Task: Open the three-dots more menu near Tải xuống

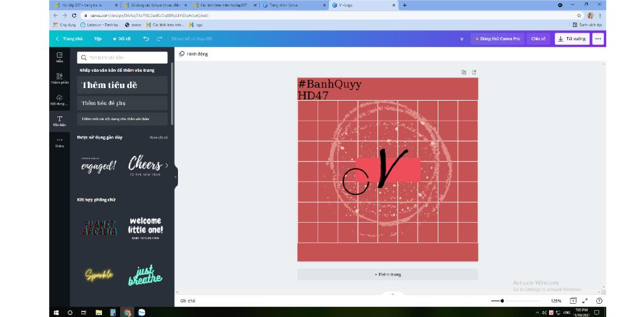Action: tap(598, 38)
